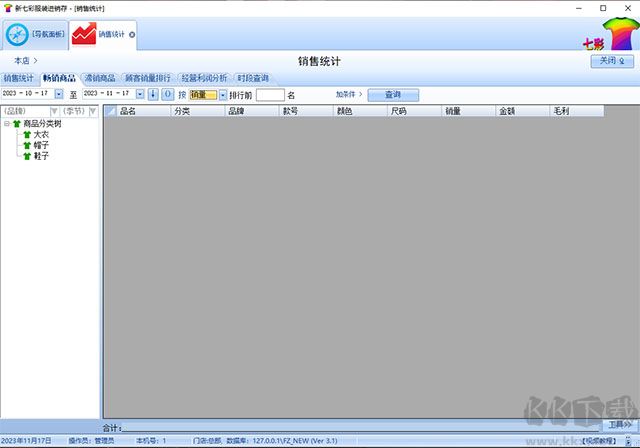
Task: Click the 品名 column header
Action: coord(143,111)
